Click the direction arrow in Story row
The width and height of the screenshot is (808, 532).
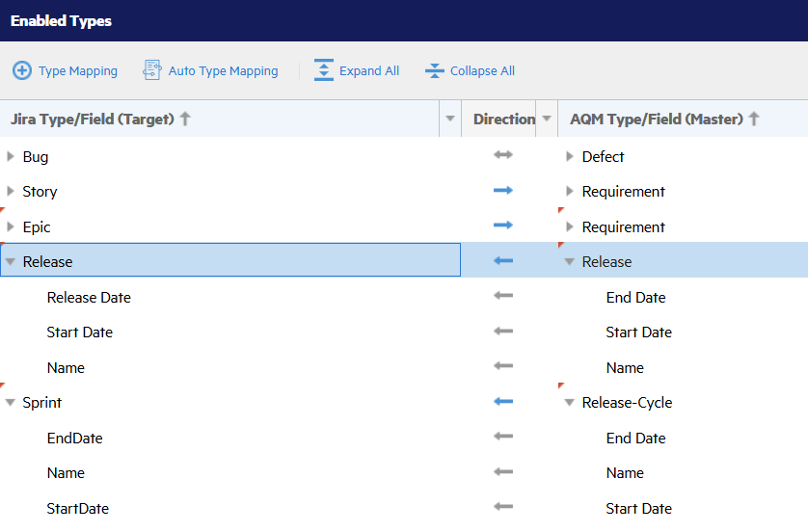tap(503, 192)
